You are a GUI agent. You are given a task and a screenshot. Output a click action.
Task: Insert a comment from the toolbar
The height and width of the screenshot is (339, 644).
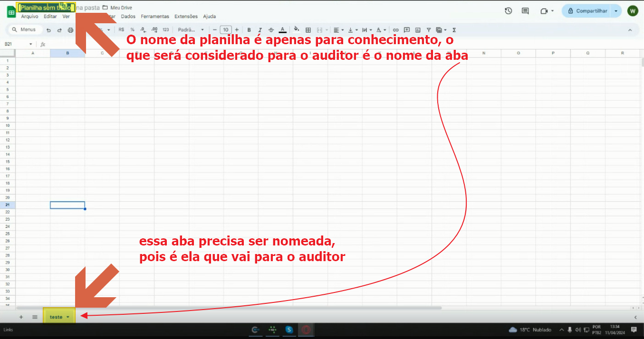406,29
